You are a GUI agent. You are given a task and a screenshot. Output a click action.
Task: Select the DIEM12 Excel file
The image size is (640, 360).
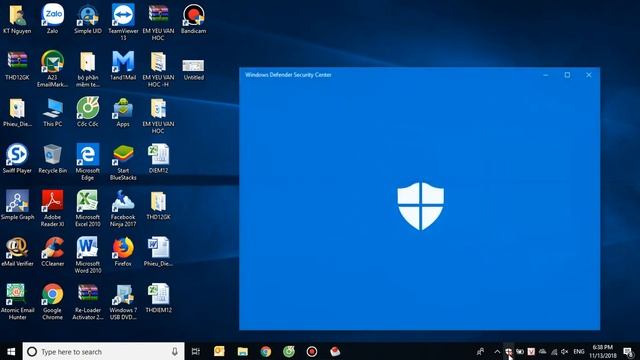(158, 159)
